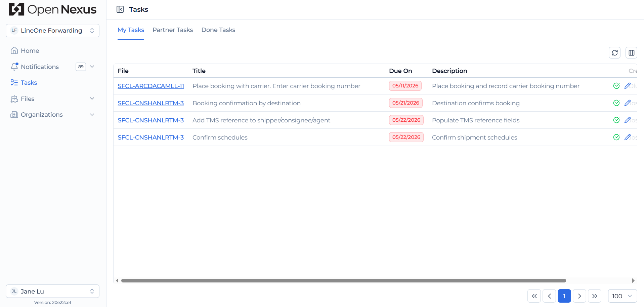Click 'Populate TMS reference fields' description

point(476,120)
